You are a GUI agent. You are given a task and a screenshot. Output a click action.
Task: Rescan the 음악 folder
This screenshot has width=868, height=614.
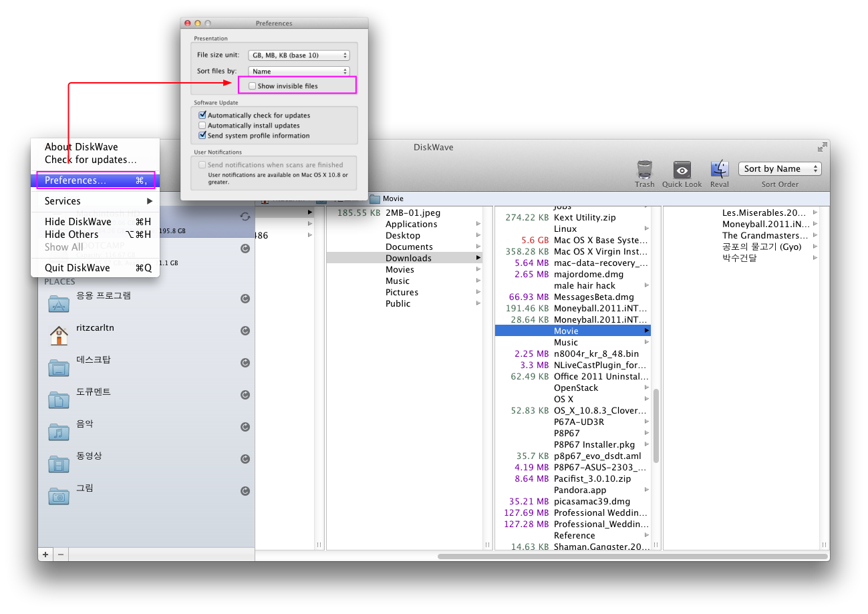point(245,427)
